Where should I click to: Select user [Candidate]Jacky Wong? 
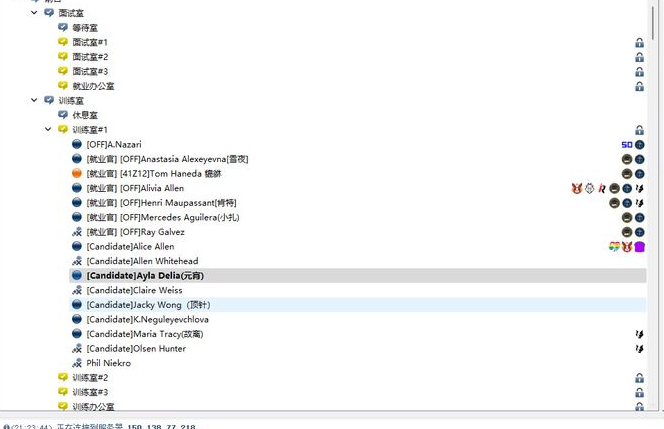tap(148, 305)
